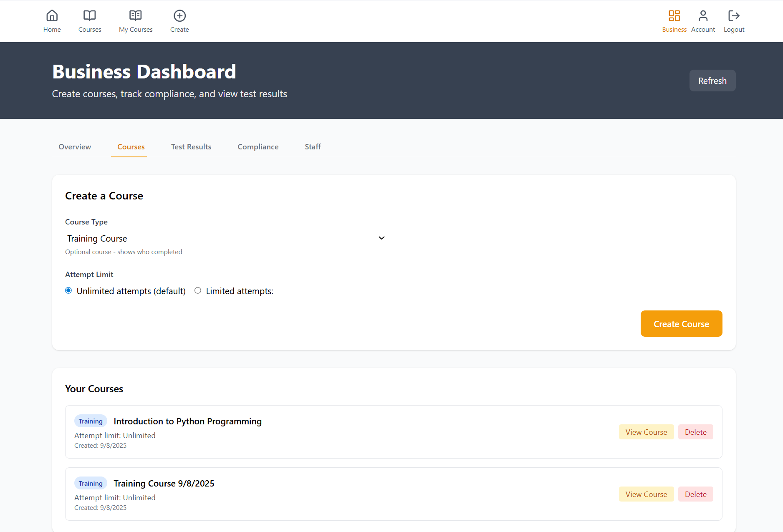
Task: Click the Home house icon
Action: [x=52, y=16]
